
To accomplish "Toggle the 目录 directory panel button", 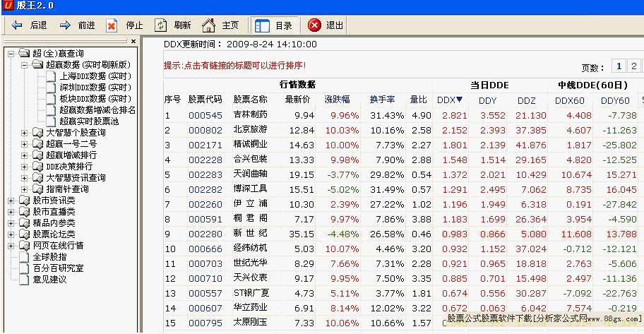I will 273,25.
